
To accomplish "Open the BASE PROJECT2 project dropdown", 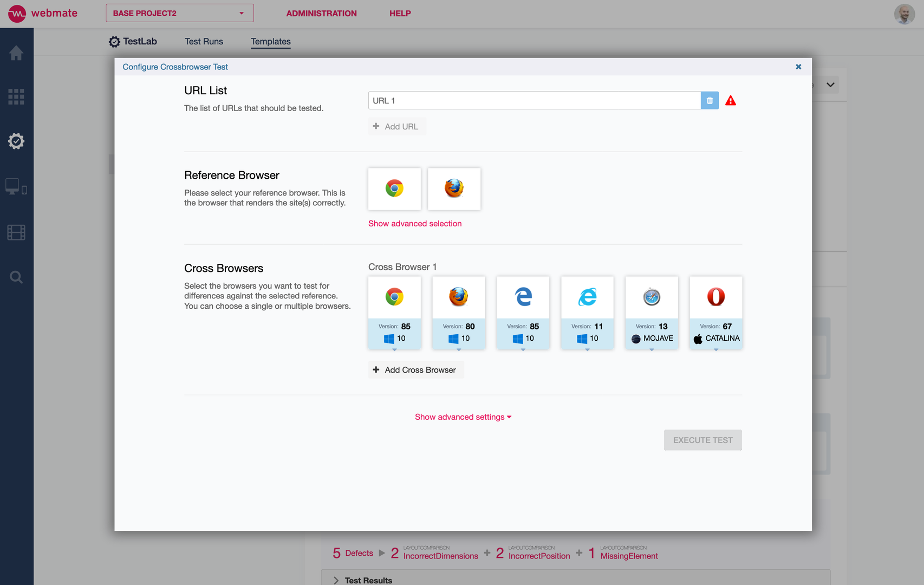I will tap(180, 13).
